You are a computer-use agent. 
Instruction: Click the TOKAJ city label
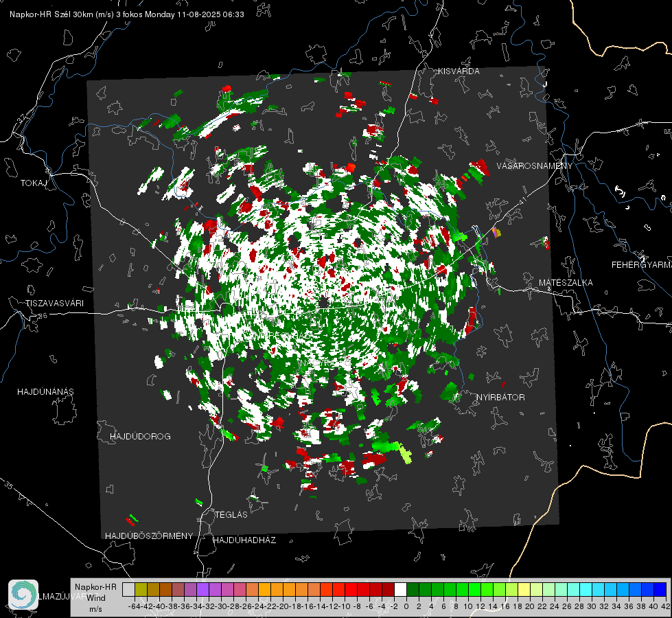pos(34,183)
